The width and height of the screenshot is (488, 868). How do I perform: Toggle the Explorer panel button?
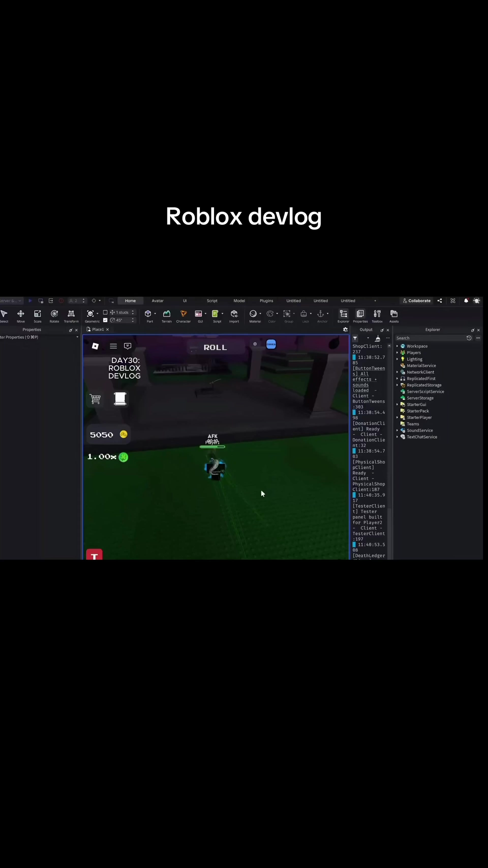click(x=343, y=316)
